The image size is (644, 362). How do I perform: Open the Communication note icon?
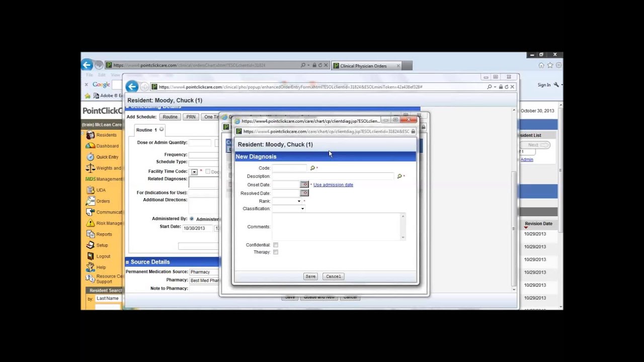point(90,212)
